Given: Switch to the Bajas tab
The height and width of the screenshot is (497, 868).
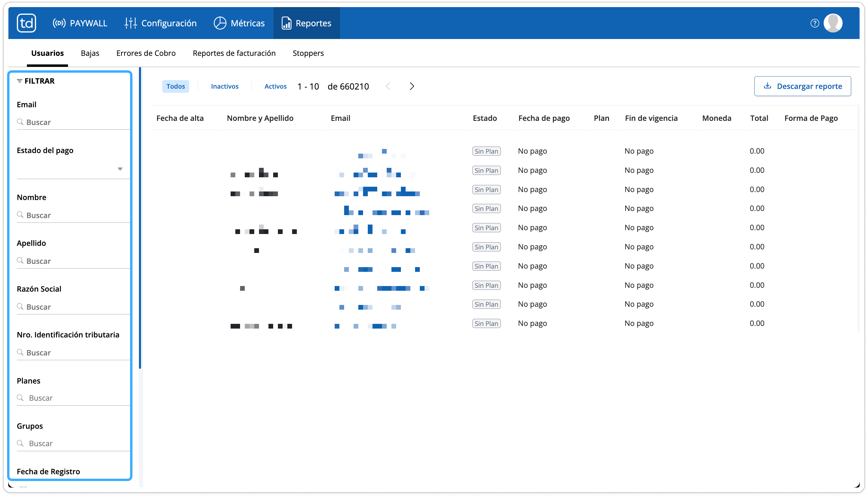Looking at the screenshot, I should pyautogui.click(x=90, y=53).
